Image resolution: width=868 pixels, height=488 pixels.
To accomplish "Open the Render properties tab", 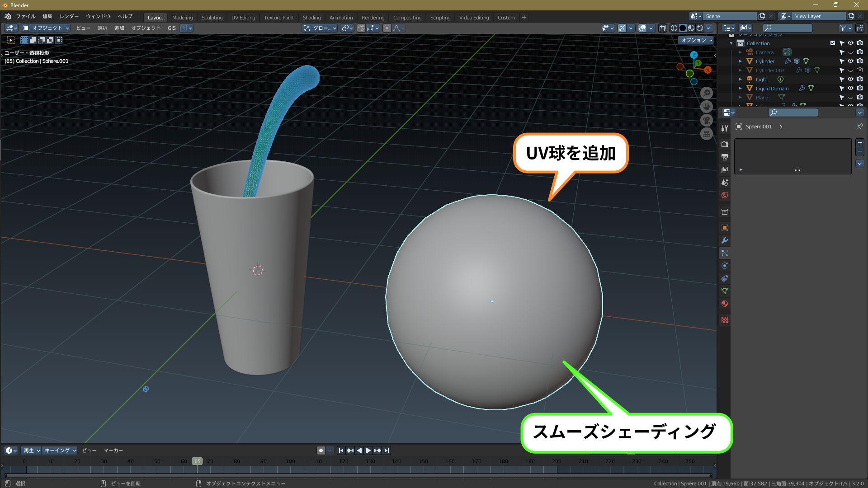I will tap(724, 145).
